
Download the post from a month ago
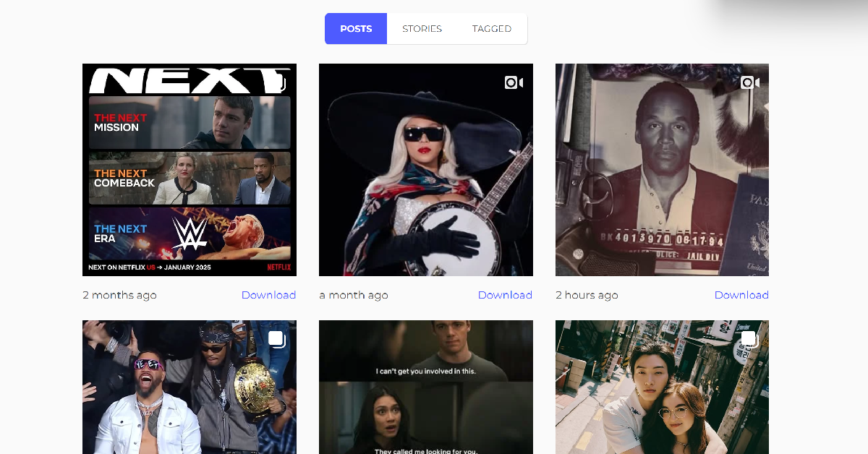505,295
